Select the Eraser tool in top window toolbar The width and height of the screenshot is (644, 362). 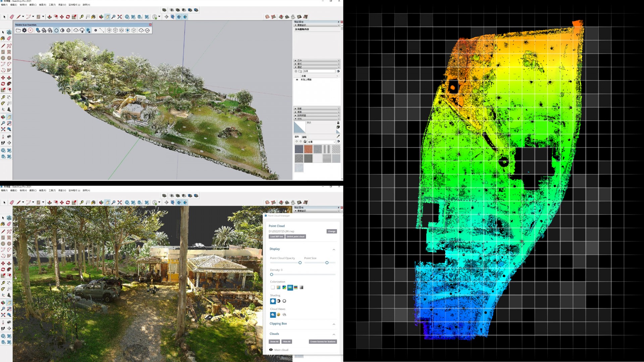tap(12, 17)
